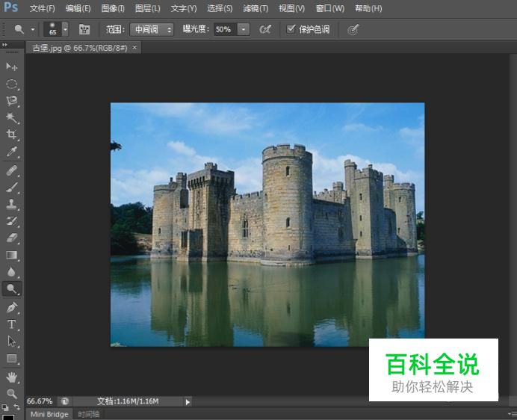Select the Clone Stamp tool
Viewport: 517px width, 420px height.
[12, 203]
